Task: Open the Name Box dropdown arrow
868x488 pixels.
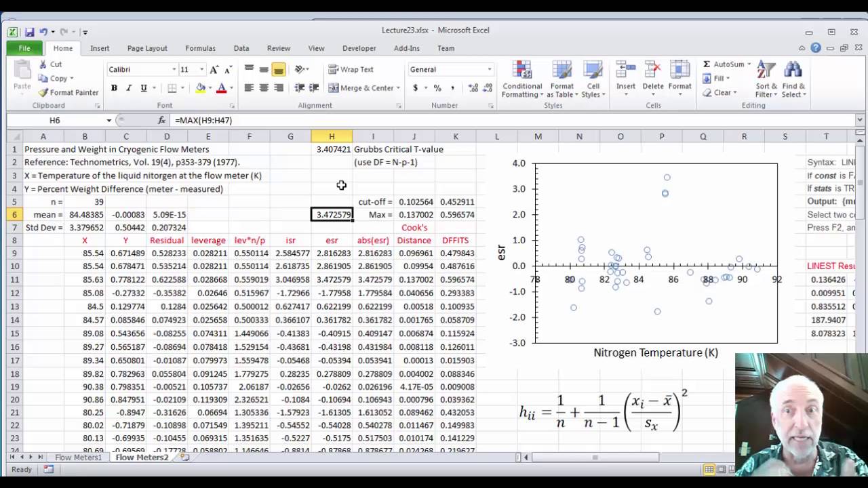Action: pos(108,121)
